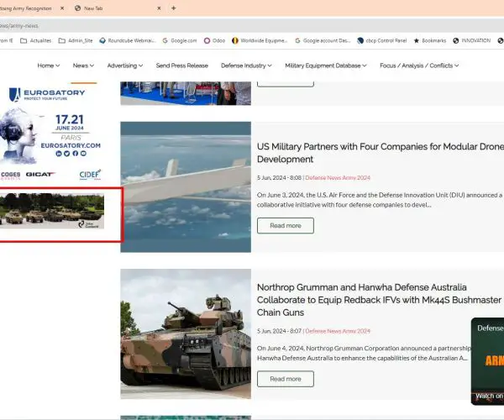The image size is (504, 420).
Task: Open the cbcp Control Panel bookmark
Action: 390,39
